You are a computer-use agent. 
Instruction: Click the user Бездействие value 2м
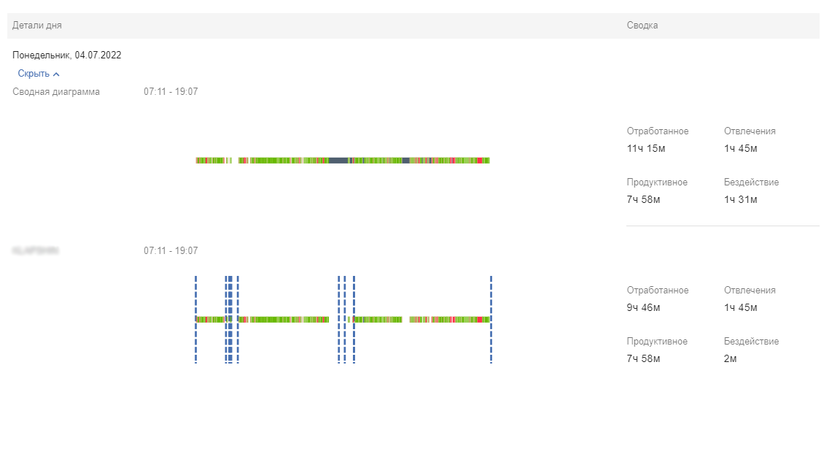tap(730, 359)
